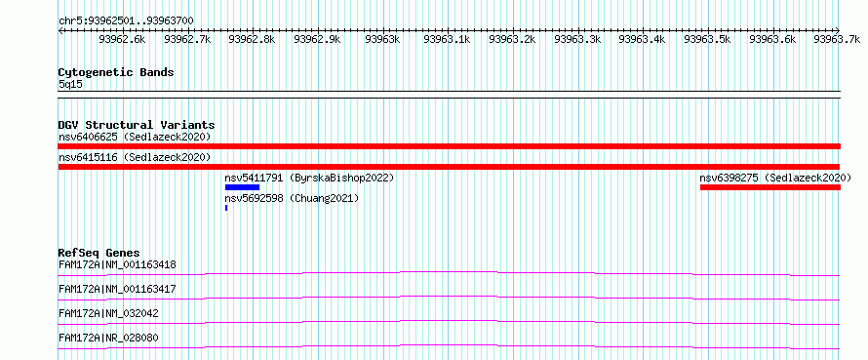This screenshot has width=868, height=360.
Task: Click the nsv6415116 red variant bar
Action: click(449, 167)
